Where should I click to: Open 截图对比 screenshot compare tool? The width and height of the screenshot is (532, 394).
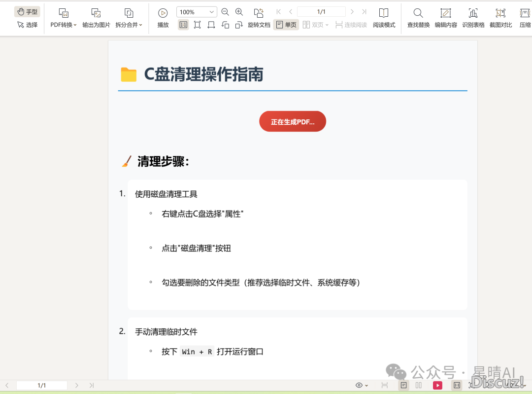[x=501, y=18]
